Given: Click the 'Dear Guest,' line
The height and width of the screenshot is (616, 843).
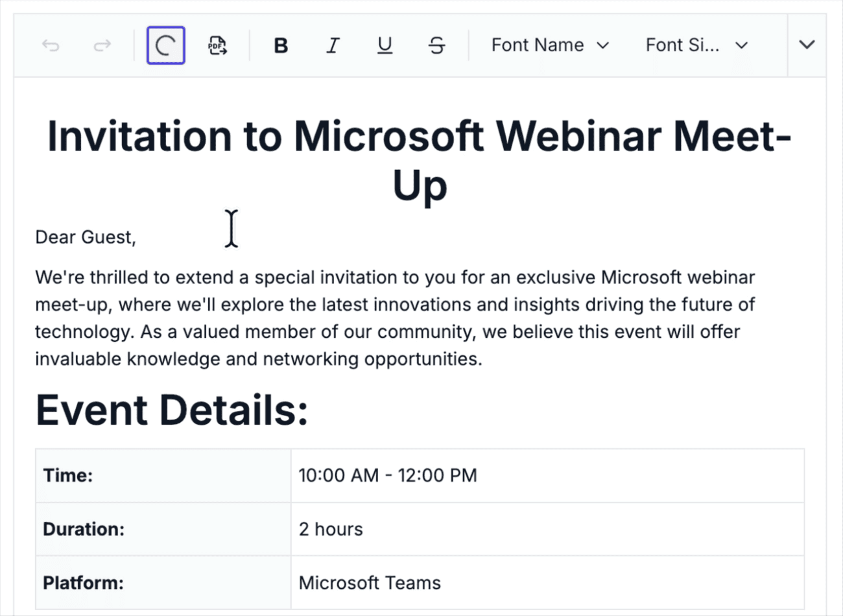Looking at the screenshot, I should [86, 237].
